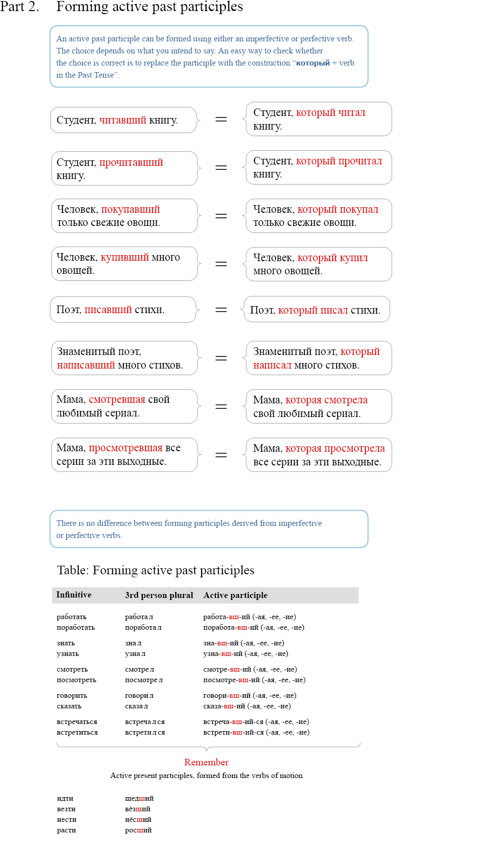Select the bubble "Студент, читавший книгу."
This screenshot has height=841, width=504.
123,120
